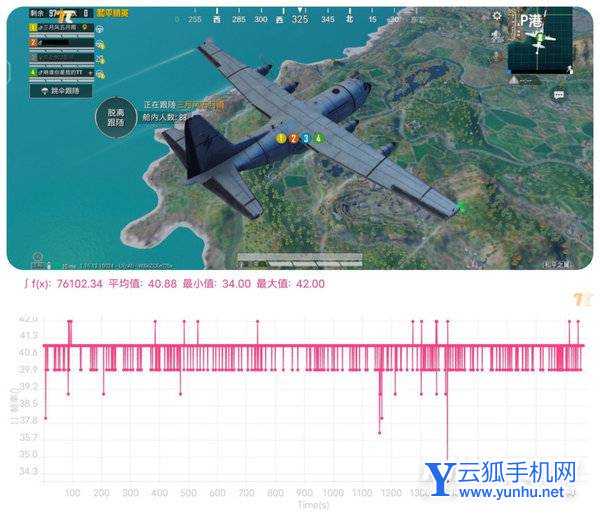Tap blue player marker 3 on plane
The image size is (600, 519).
click(306, 138)
